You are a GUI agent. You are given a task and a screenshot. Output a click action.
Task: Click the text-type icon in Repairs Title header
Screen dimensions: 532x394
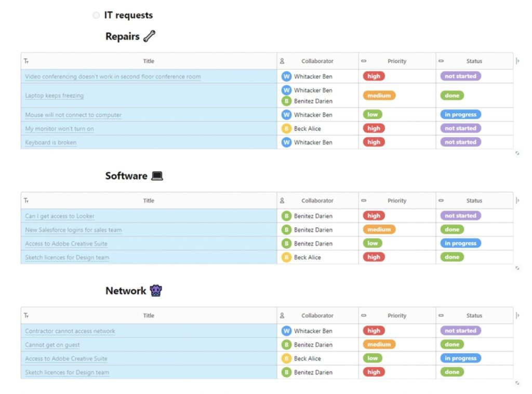pyautogui.click(x=26, y=61)
